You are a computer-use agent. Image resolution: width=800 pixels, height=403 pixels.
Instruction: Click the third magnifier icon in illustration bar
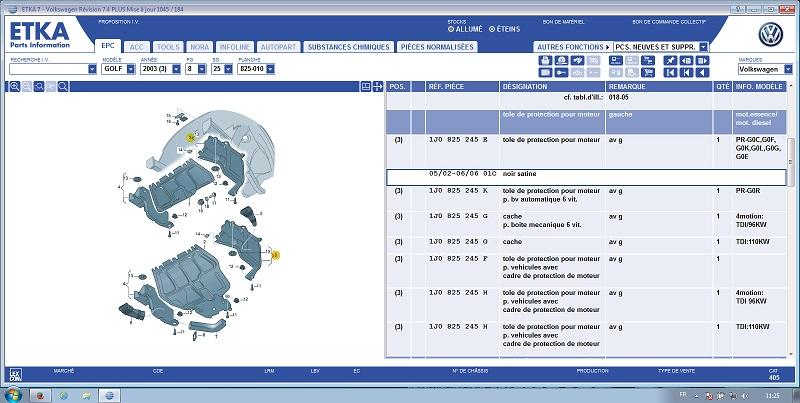pos(39,86)
